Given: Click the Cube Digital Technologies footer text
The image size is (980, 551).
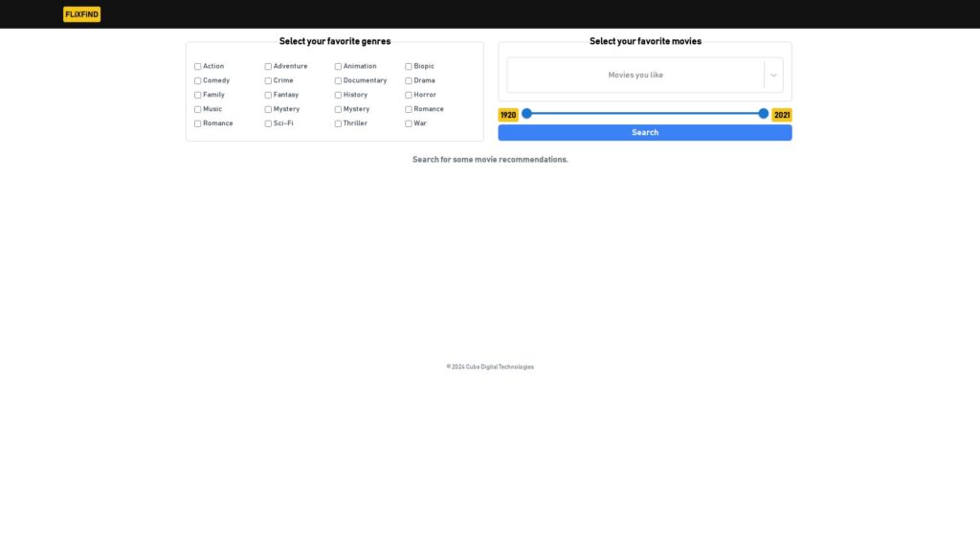Looking at the screenshot, I should tap(490, 366).
